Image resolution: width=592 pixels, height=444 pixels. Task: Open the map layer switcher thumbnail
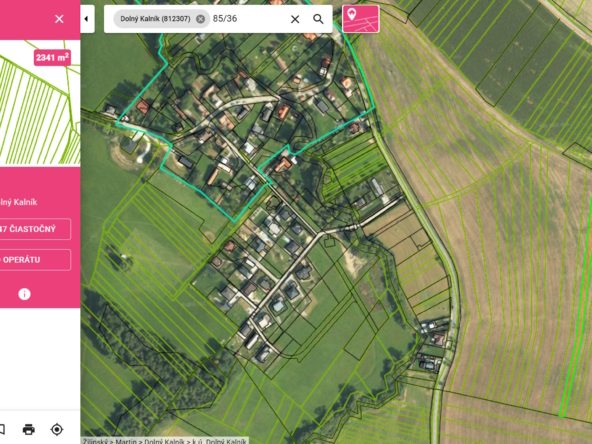[361, 19]
